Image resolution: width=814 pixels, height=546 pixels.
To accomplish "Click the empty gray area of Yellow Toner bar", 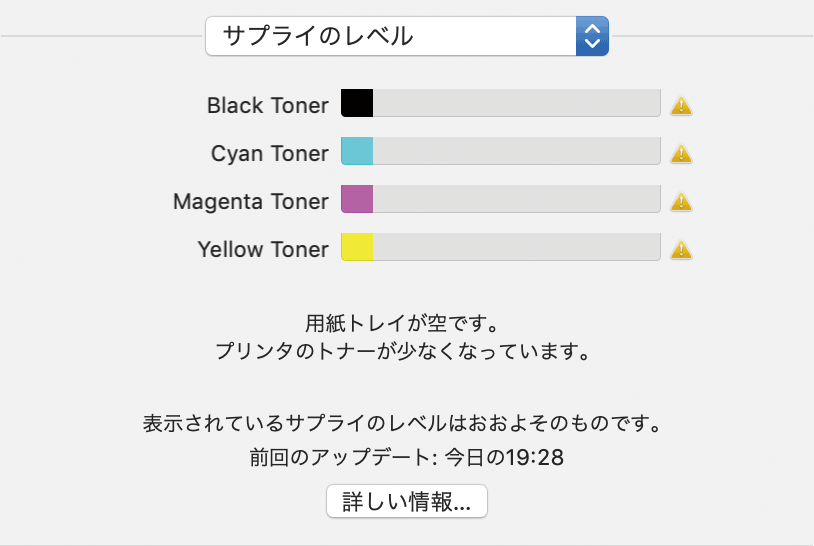I will coord(516,247).
